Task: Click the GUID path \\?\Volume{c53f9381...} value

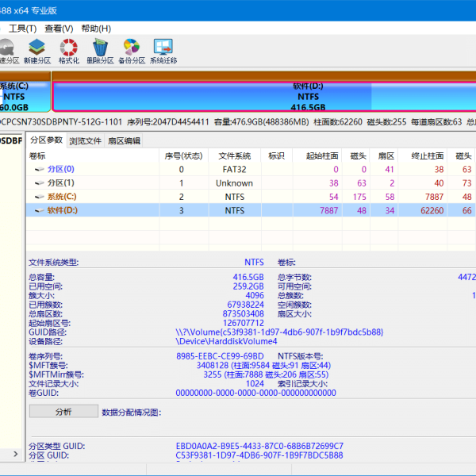Action: coord(279,332)
